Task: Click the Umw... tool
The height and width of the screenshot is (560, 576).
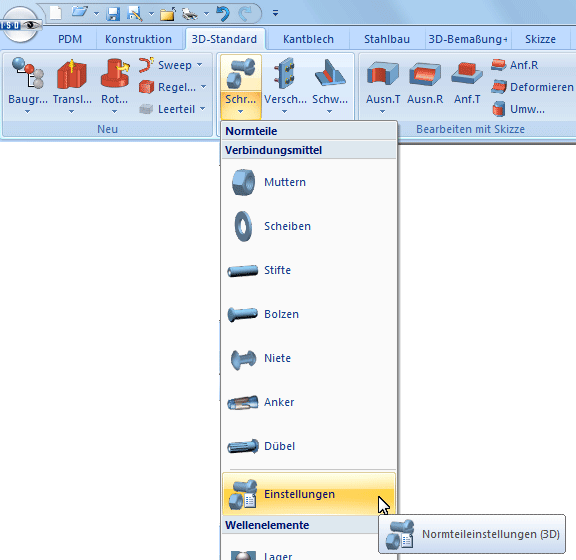Action: point(518,109)
